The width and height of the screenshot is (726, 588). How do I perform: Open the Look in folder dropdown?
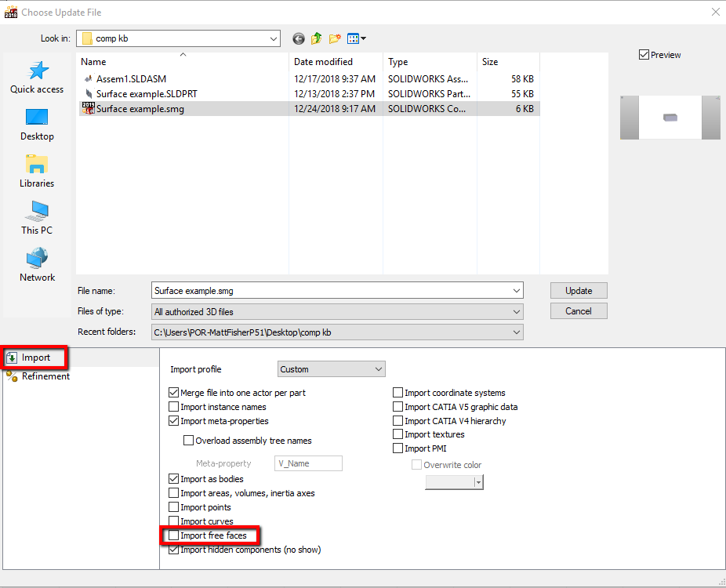coord(178,38)
